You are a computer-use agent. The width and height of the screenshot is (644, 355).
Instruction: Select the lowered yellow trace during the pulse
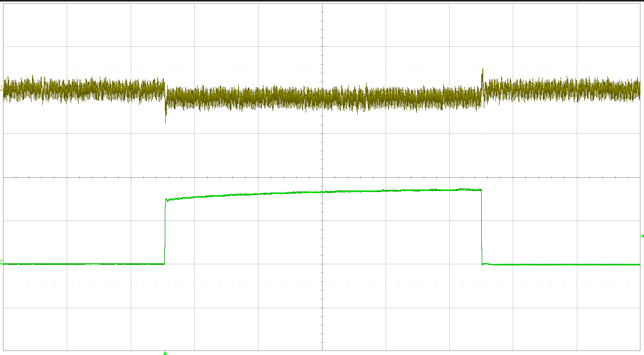click(323, 98)
